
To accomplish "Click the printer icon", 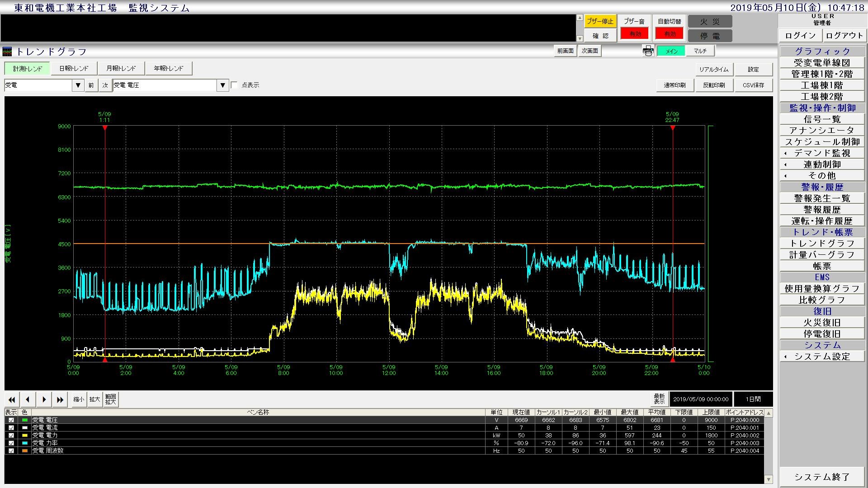I will (x=648, y=51).
